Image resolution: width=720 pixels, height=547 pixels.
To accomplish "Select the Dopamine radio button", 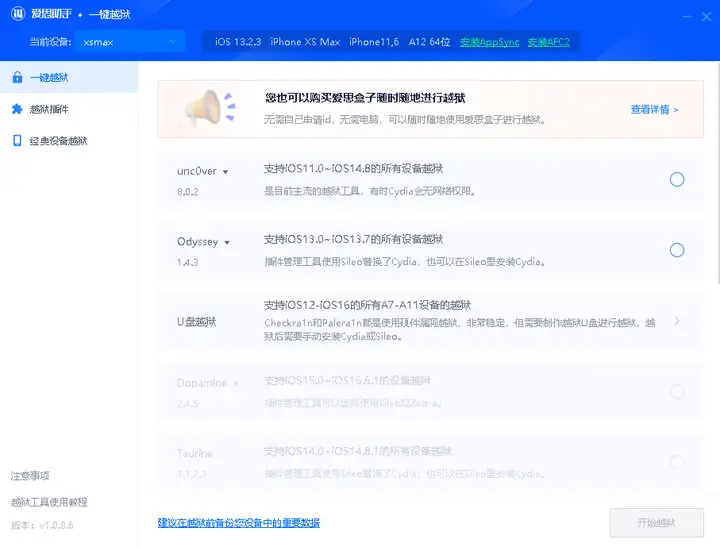I will coord(677,391).
